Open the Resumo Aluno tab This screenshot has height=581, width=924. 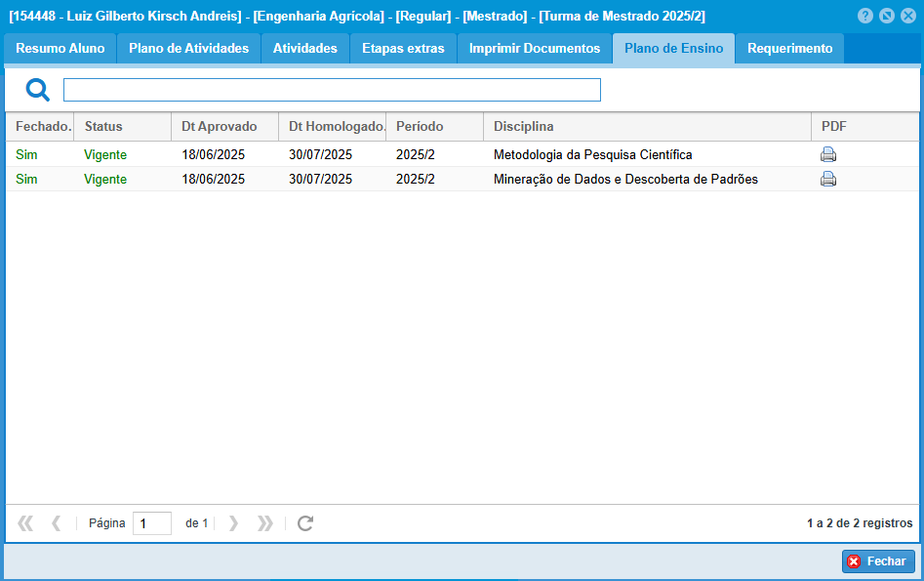[x=60, y=49]
